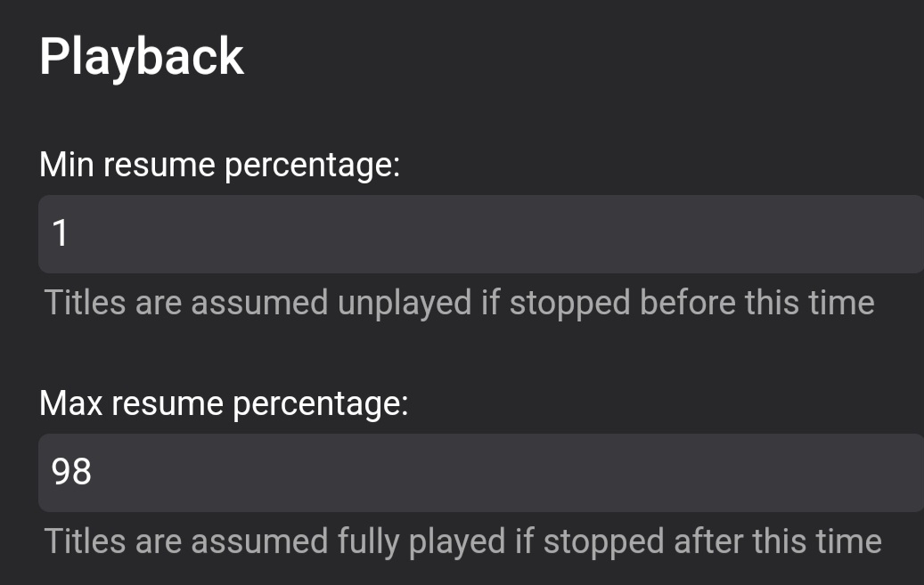The height and width of the screenshot is (585, 924).
Task: Click the words "fully played" in the Max description
Action: click(x=421, y=541)
